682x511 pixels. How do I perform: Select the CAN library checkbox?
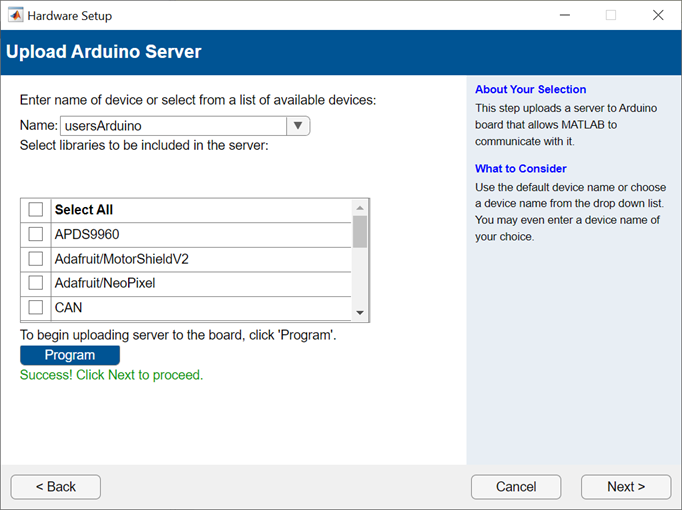click(x=36, y=307)
